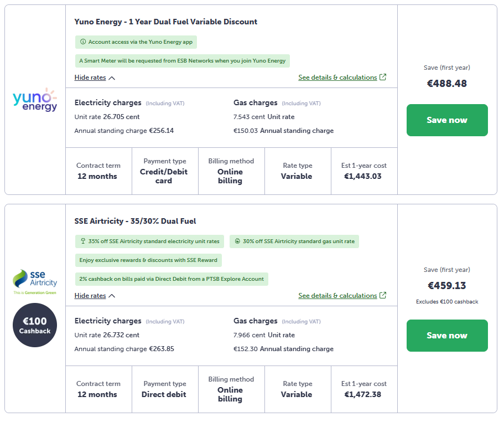Click external link icon in Yuno Energy card
Viewport: 504px width, 422px height.
(x=383, y=78)
